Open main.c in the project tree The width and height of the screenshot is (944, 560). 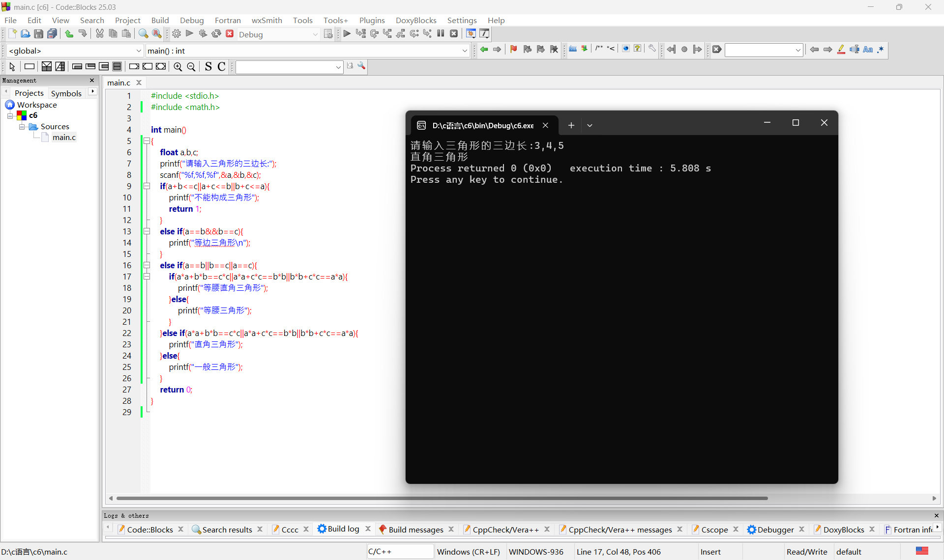pyautogui.click(x=64, y=138)
